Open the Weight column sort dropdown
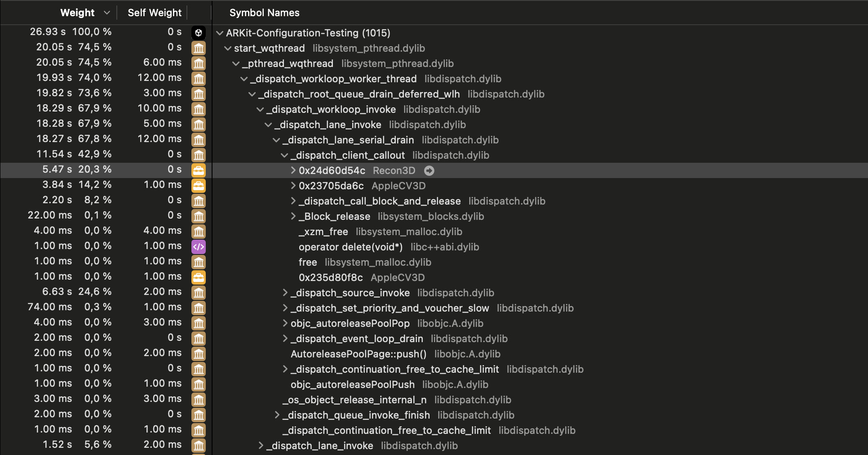Viewport: 868px width, 455px height. [x=106, y=13]
